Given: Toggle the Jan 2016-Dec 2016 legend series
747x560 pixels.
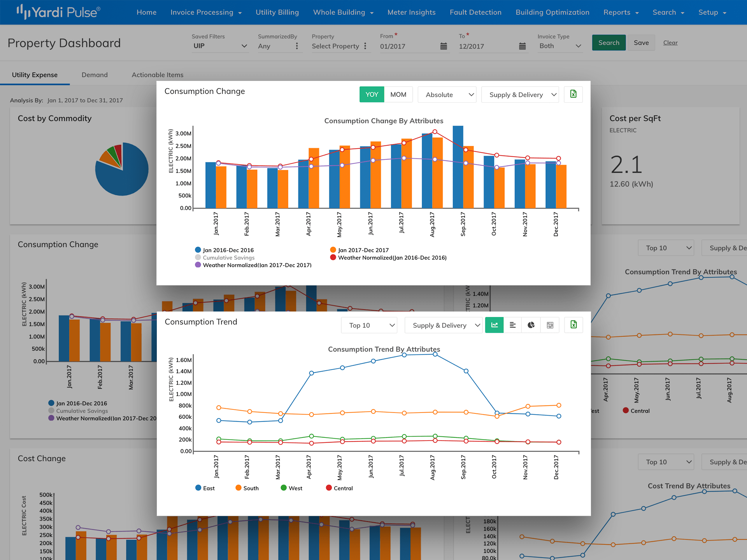Looking at the screenshot, I should tap(228, 250).
